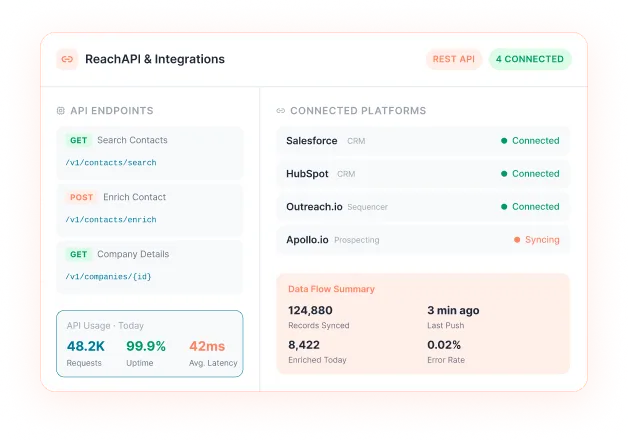Click the Prospecting label beside Apollo.io

(356, 240)
